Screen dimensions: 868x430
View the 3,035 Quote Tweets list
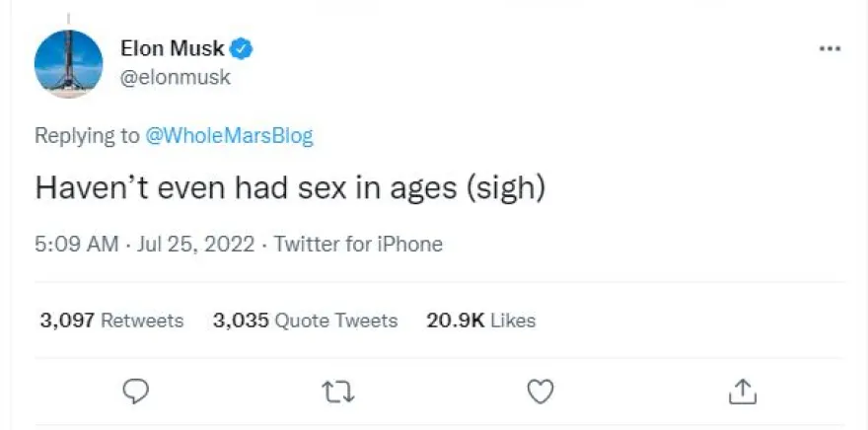[305, 321]
